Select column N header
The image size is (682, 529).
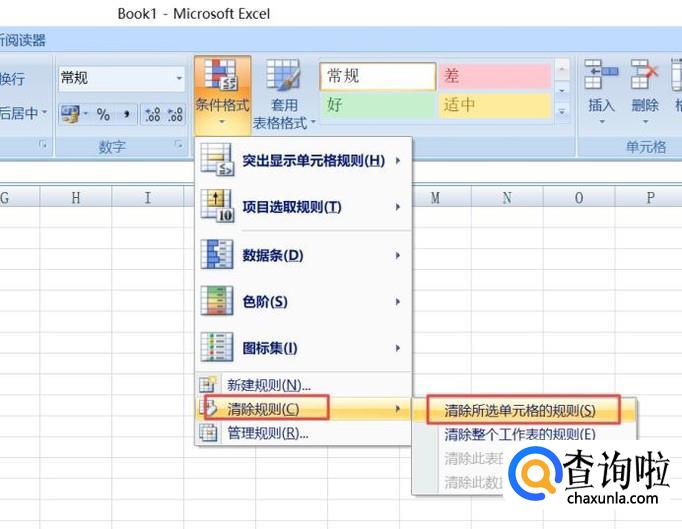pyautogui.click(x=507, y=198)
